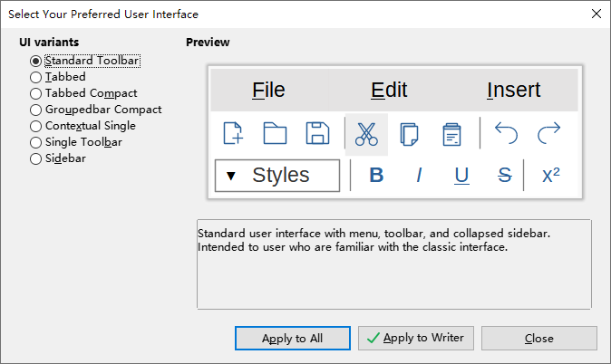Click the Paste clipboard icon
This screenshot has width=611, height=364.
[x=451, y=134]
